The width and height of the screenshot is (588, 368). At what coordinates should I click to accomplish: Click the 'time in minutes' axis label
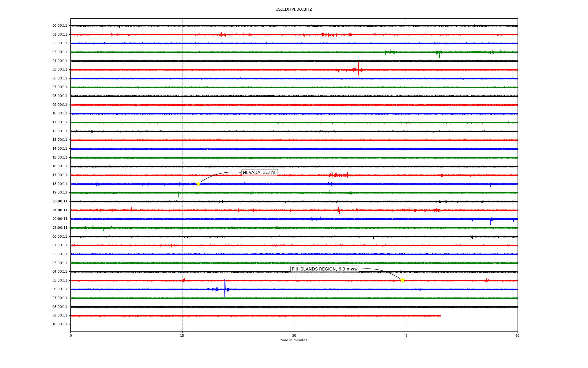coord(294,340)
